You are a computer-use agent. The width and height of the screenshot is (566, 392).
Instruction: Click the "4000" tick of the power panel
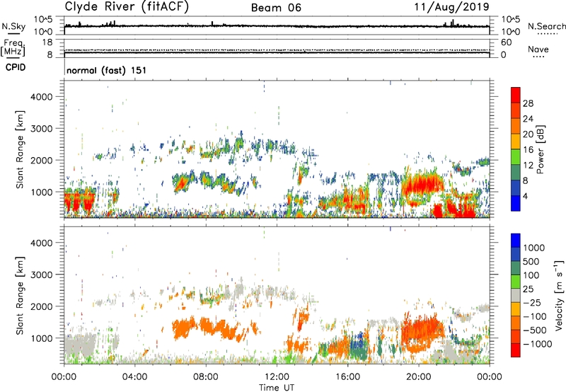click(x=42, y=97)
